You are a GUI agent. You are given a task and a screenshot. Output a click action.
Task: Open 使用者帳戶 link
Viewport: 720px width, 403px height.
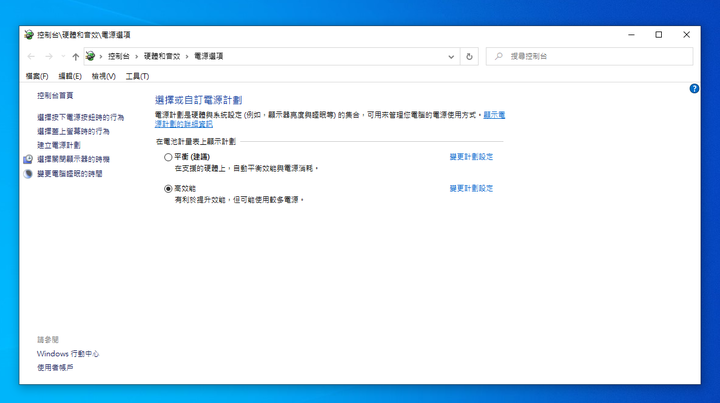click(55, 368)
